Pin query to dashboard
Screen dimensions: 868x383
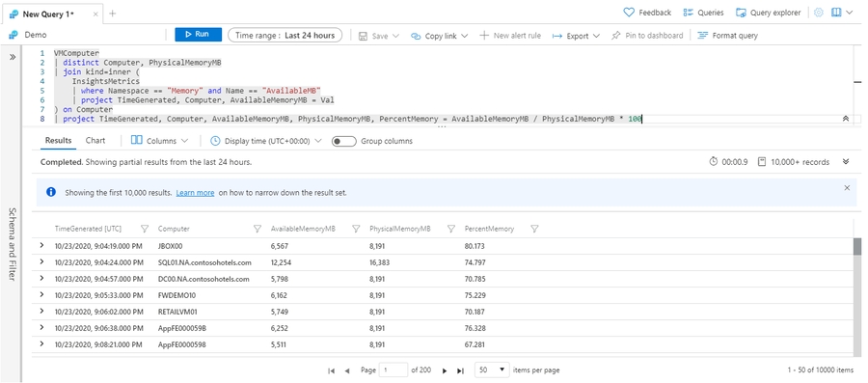[x=646, y=36]
